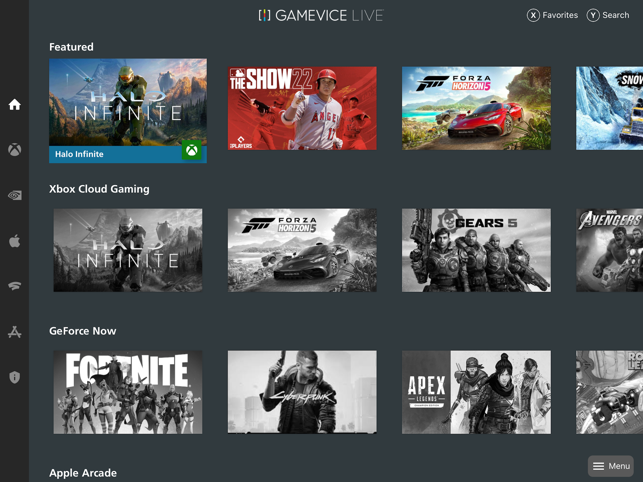Click the Halo Infinite title label
The width and height of the screenshot is (643, 482).
tap(79, 154)
